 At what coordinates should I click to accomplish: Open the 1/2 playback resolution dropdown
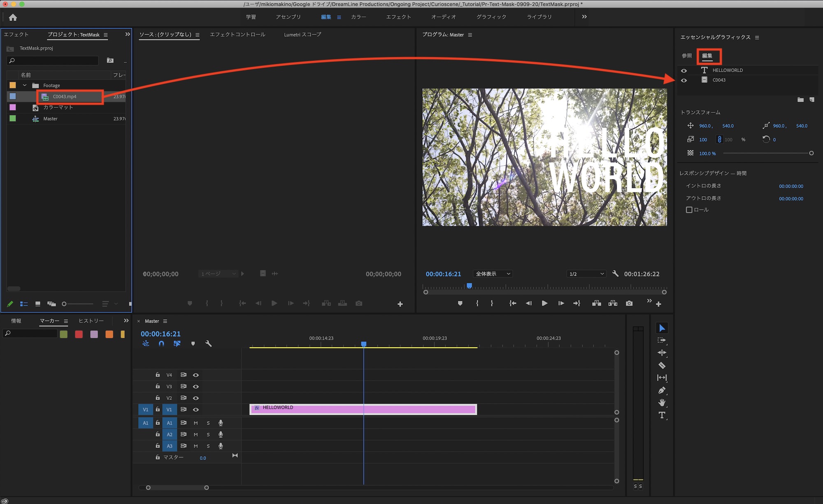pyautogui.click(x=586, y=274)
